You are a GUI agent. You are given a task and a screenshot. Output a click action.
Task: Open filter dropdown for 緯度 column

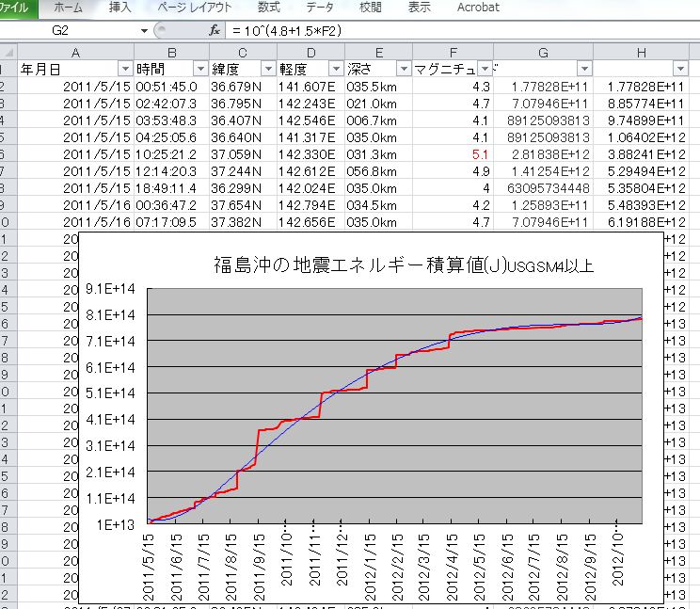(267, 69)
